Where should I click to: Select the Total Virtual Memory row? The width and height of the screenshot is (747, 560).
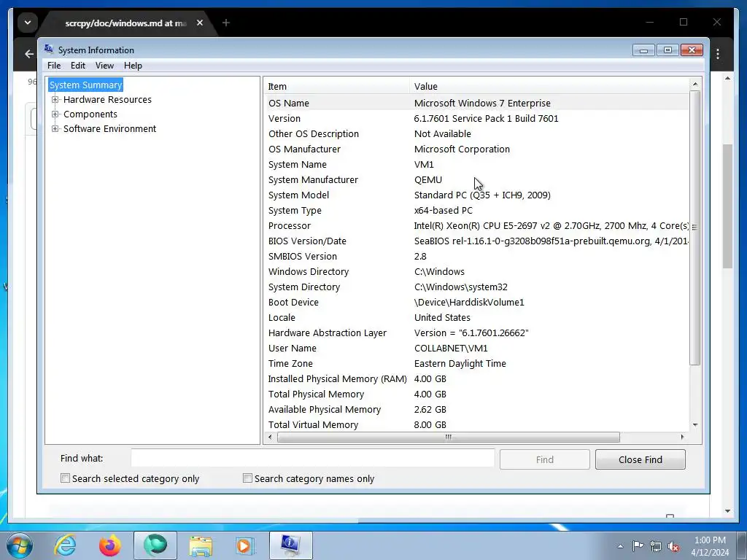pyautogui.click(x=476, y=425)
